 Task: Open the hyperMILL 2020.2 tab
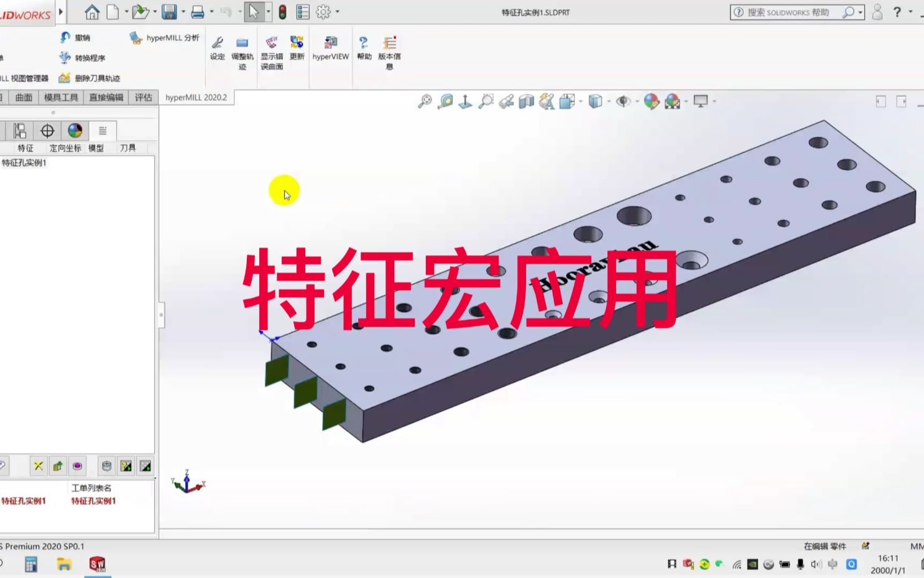[x=196, y=97]
